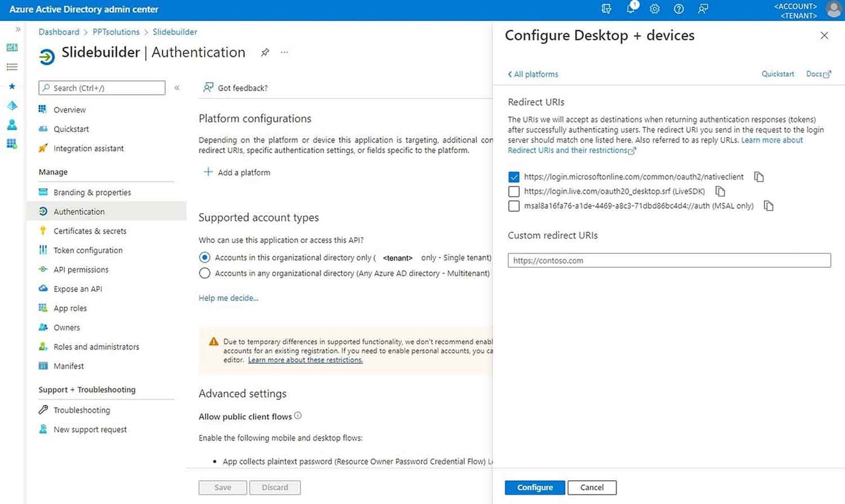Focus the Search (Ctrl+/) box
This screenshot has height=504, width=845.
pyautogui.click(x=102, y=88)
